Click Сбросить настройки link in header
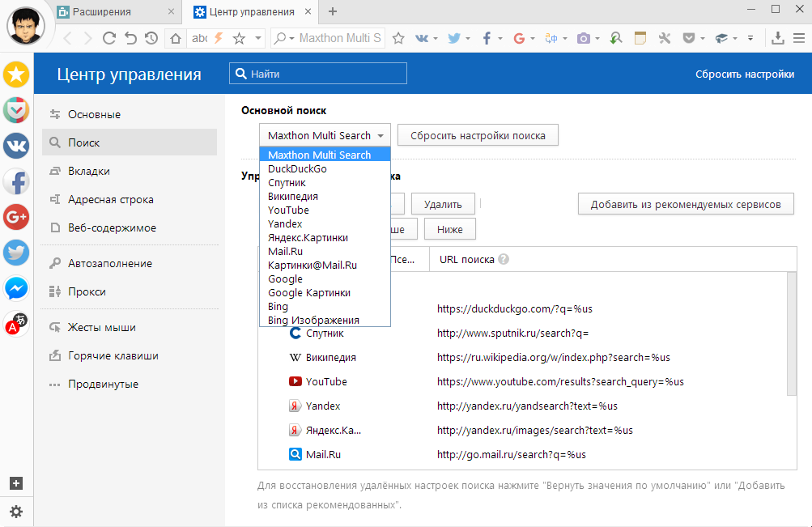The width and height of the screenshot is (812, 527). point(745,74)
